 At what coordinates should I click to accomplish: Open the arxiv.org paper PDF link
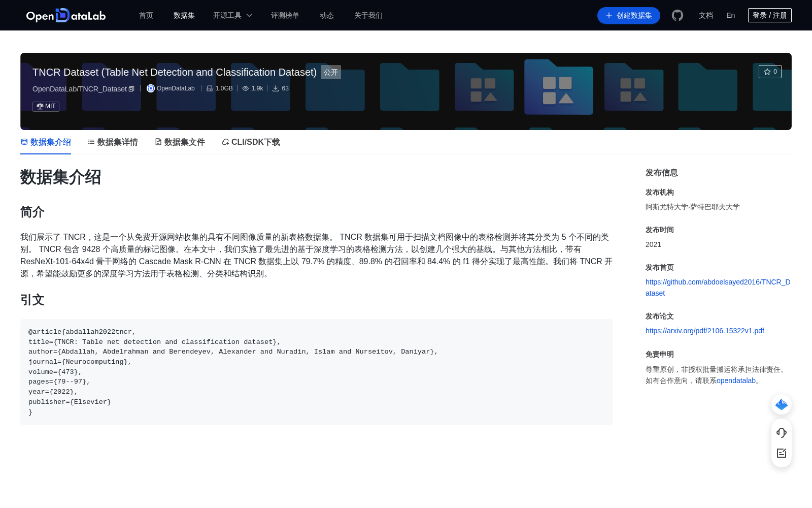(705, 331)
